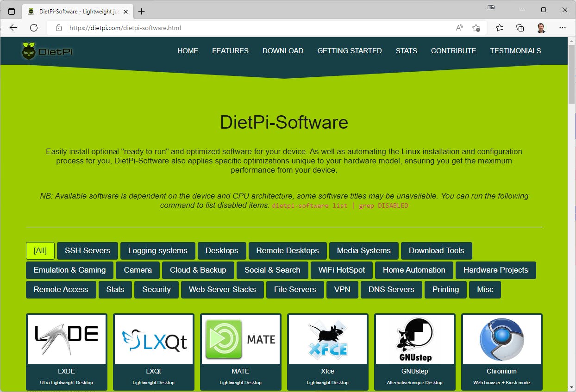Filter by VPN category
The width and height of the screenshot is (576, 392).
click(x=342, y=290)
